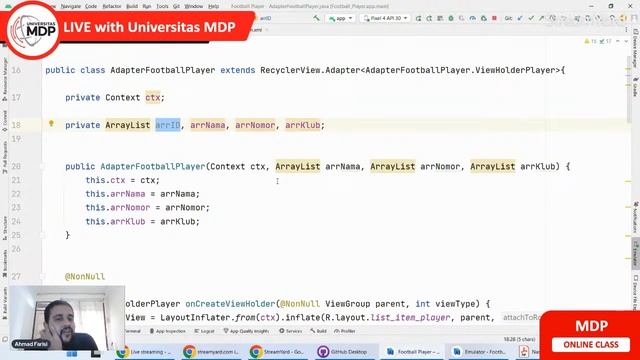Viewport: 640px width, 360px height.
Task: Open the Build menu
Action: [132, 7]
